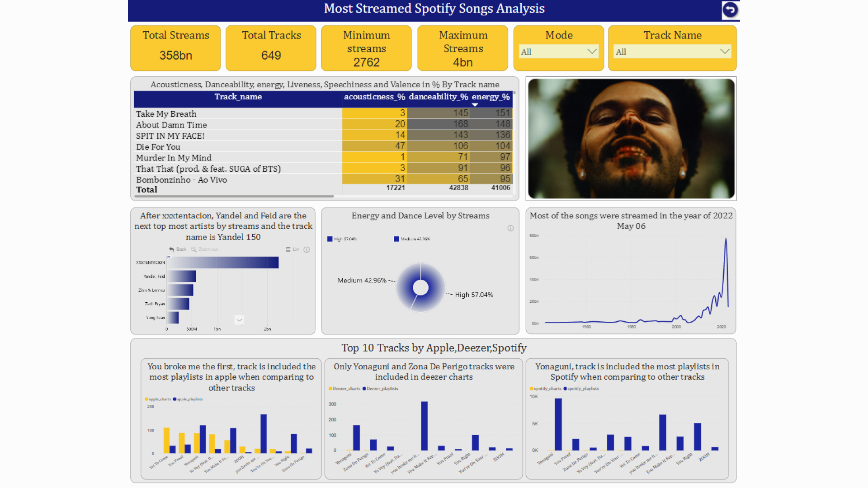Viewport: 868px width, 488px height.
Task: Click the Maximum Streams 4bn card
Action: (462, 48)
